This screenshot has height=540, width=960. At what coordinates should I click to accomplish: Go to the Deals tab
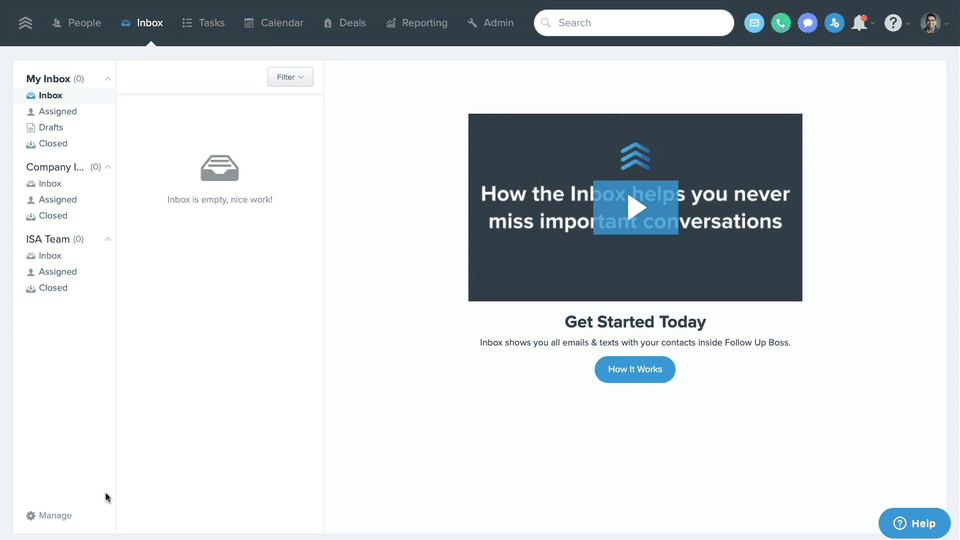344,23
